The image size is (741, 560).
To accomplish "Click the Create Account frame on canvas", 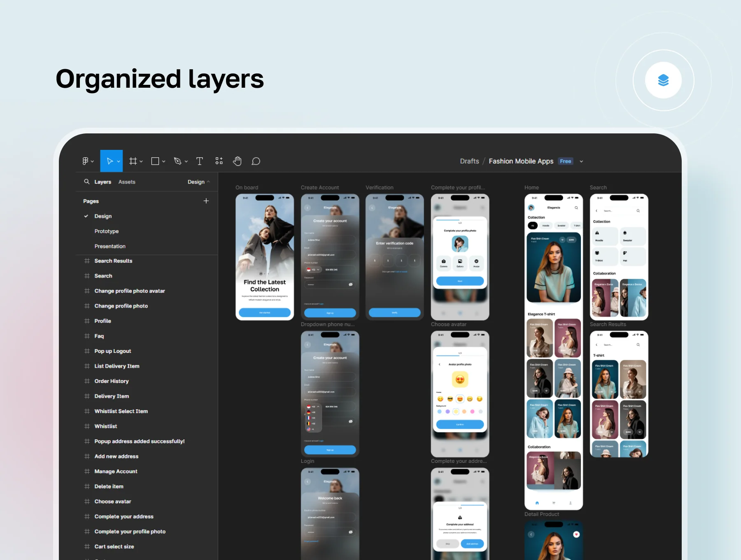I will point(330,257).
